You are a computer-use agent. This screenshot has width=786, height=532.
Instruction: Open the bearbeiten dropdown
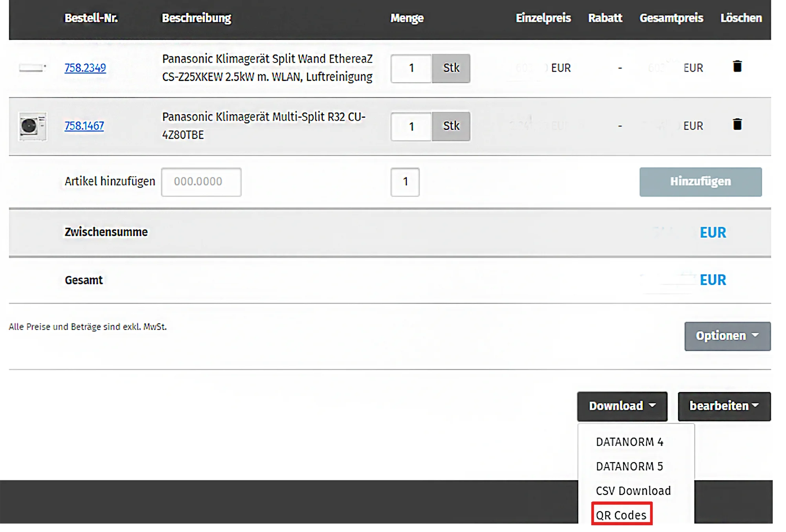pos(724,406)
